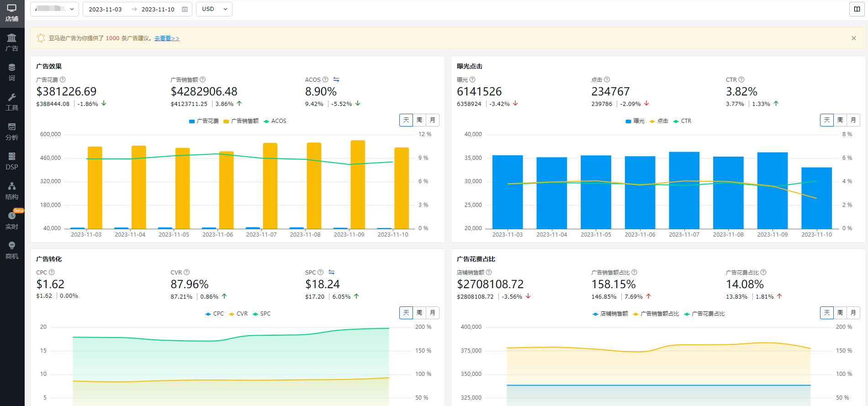Click start date 2023-11-03 field

pyautogui.click(x=106, y=9)
